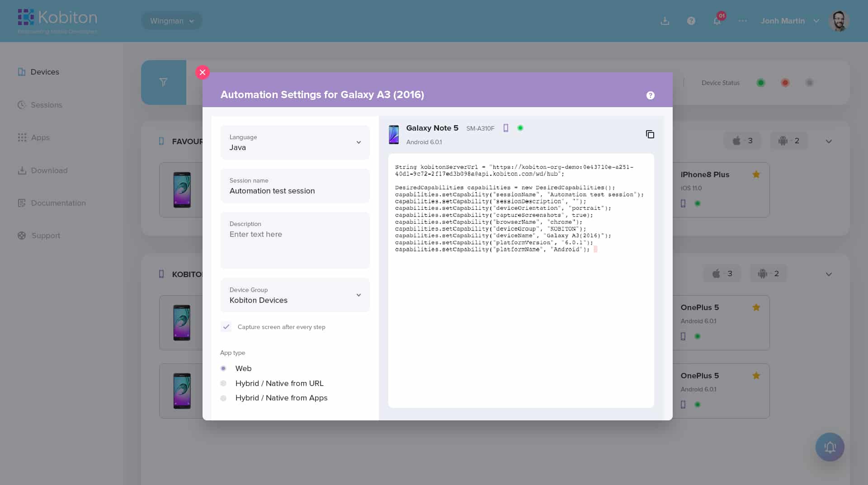Toggle favourite star on second OnePlus 5
Screen dimensions: 868x485
(x=756, y=376)
